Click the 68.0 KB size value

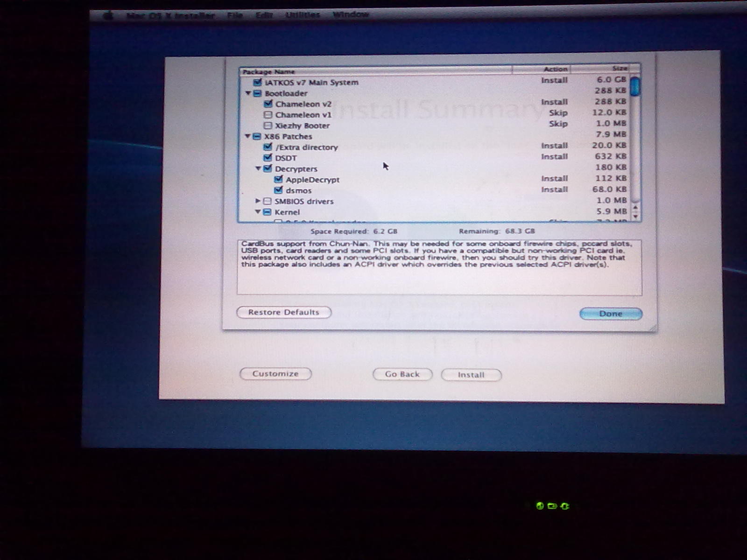click(x=609, y=189)
